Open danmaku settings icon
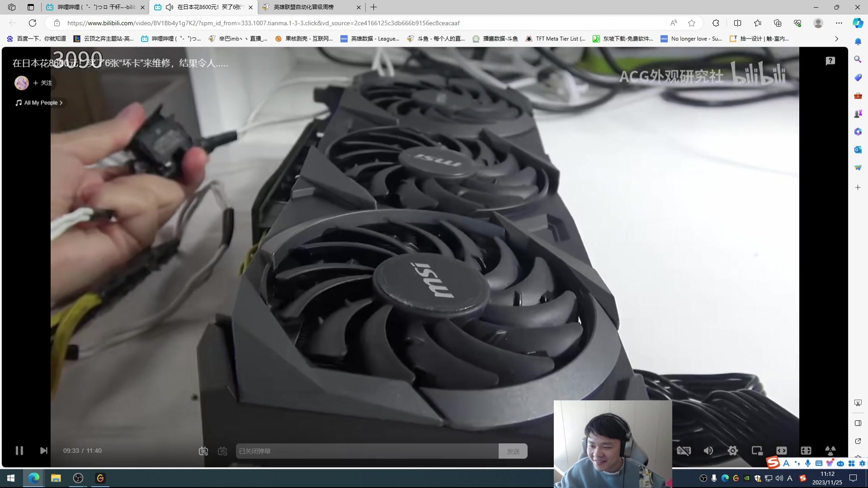 pos(222,451)
